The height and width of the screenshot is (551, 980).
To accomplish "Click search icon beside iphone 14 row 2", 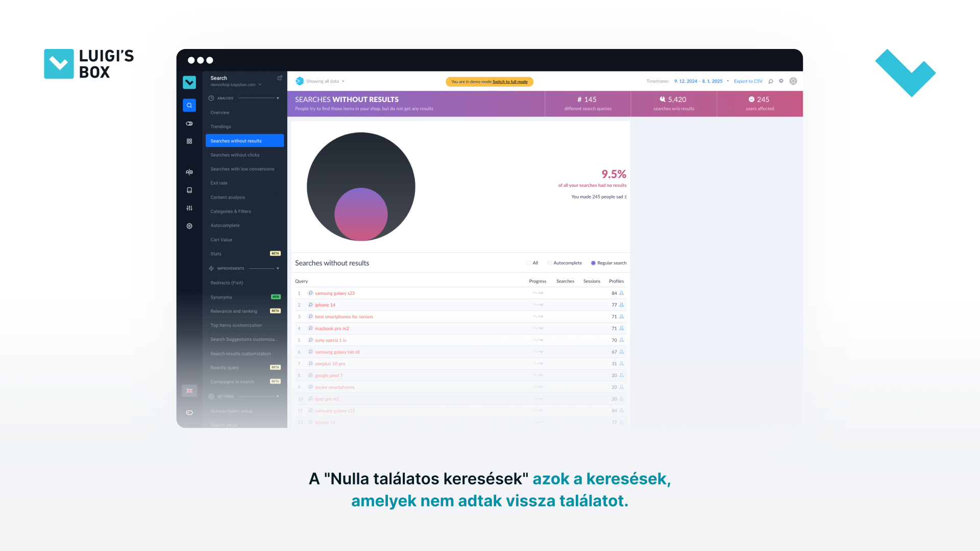I will 310,305.
